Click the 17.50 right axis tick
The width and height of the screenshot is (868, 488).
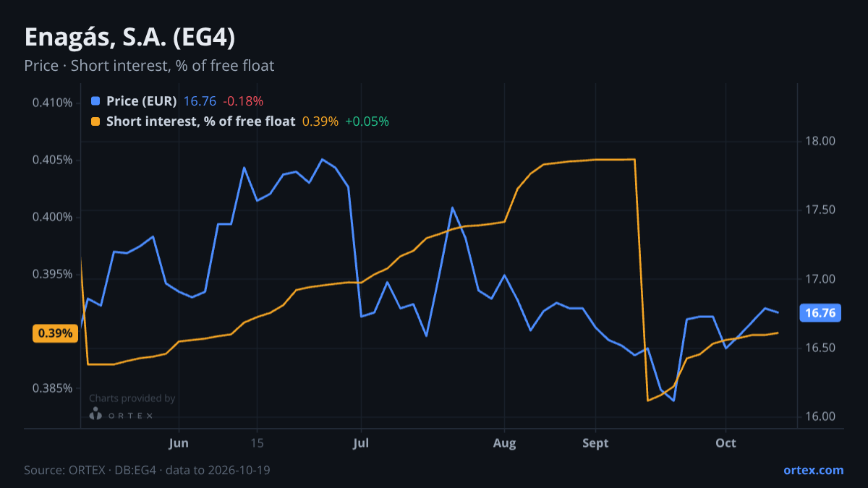pyautogui.click(x=820, y=210)
